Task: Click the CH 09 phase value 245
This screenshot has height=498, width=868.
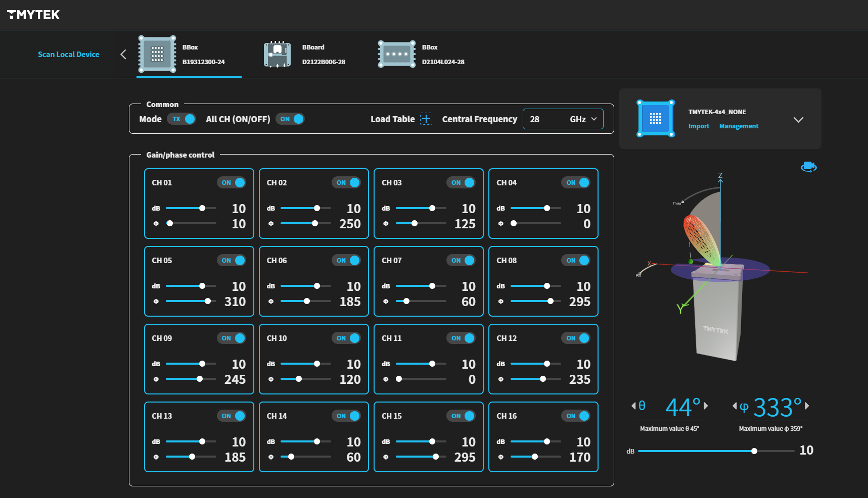Action: coord(235,379)
